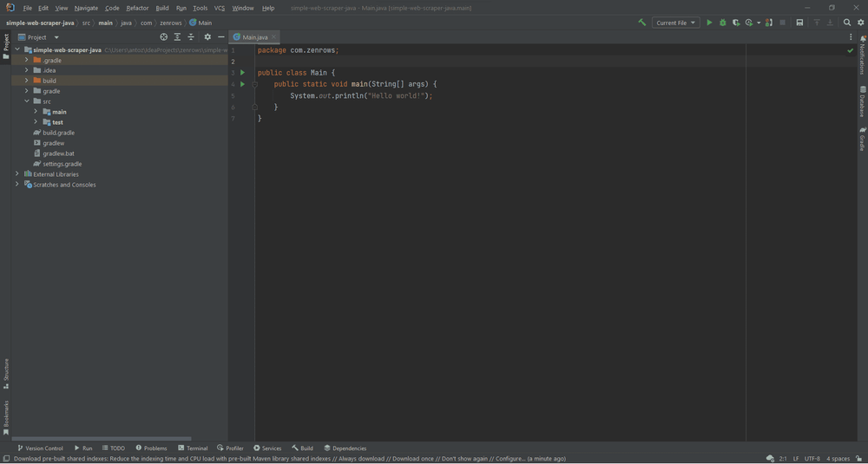Viewport: 868px width, 464px height.
Task: Toggle the code fold marker at main method
Action: (255, 84)
